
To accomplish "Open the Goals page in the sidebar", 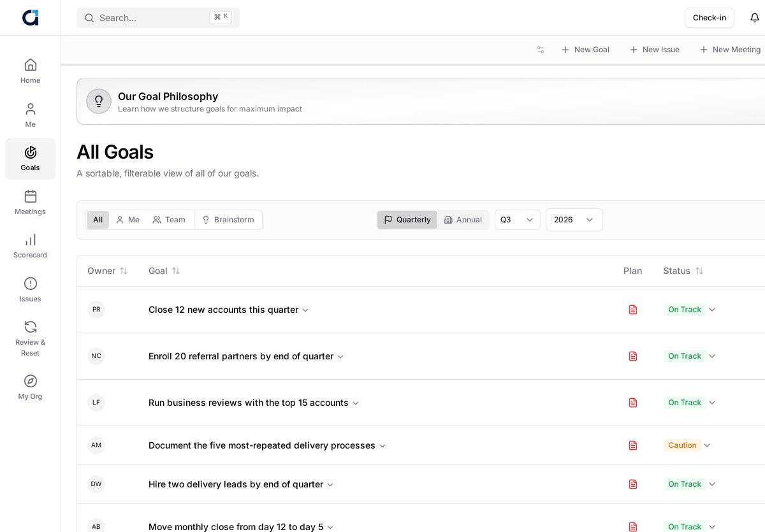I will pyautogui.click(x=30, y=159).
